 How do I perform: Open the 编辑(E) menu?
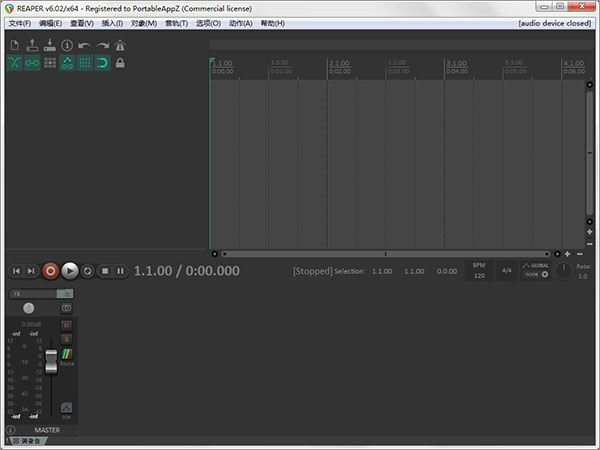click(x=50, y=23)
